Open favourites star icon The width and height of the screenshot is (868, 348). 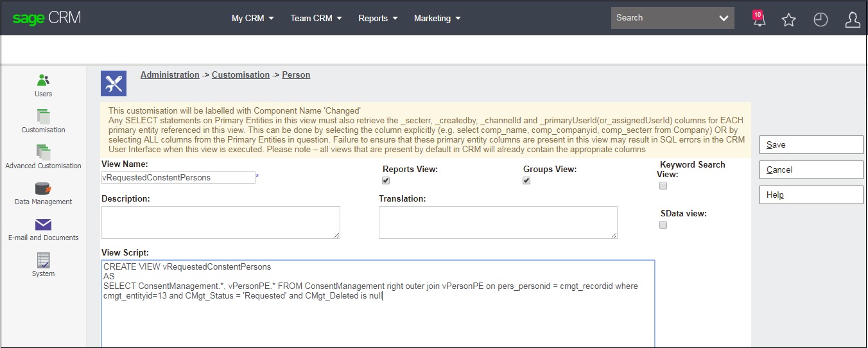tap(788, 20)
